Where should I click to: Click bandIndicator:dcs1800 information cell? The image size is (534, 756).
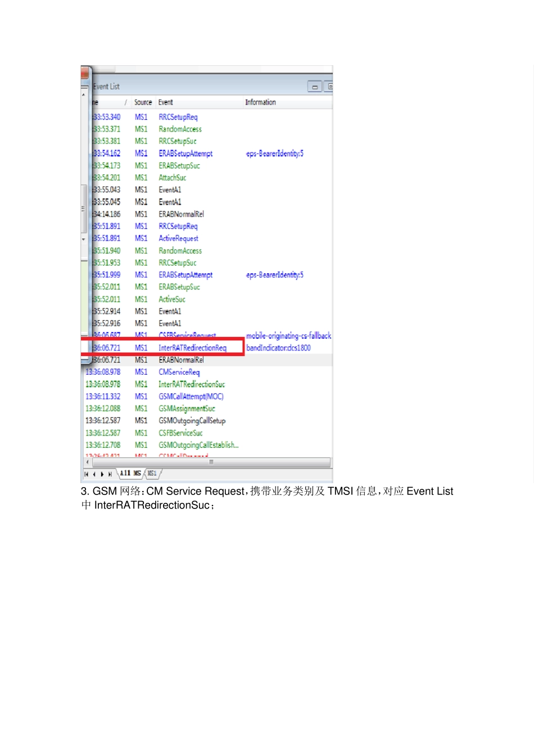pyautogui.click(x=278, y=348)
